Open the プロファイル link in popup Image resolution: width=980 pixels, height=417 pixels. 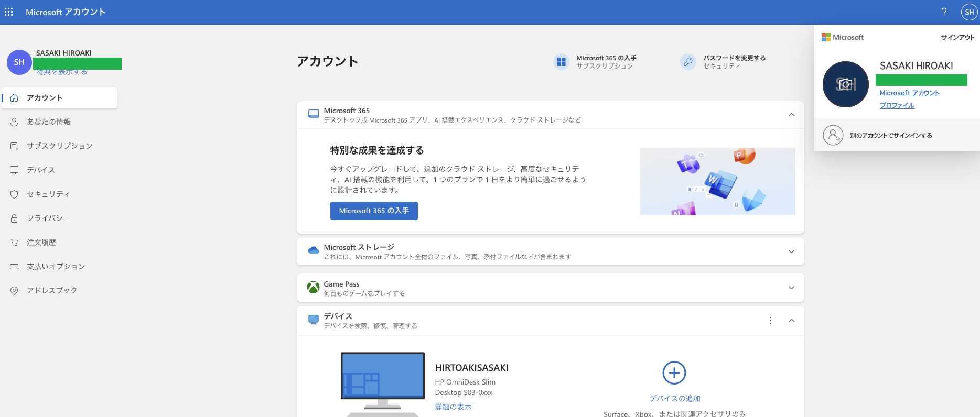tap(897, 105)
